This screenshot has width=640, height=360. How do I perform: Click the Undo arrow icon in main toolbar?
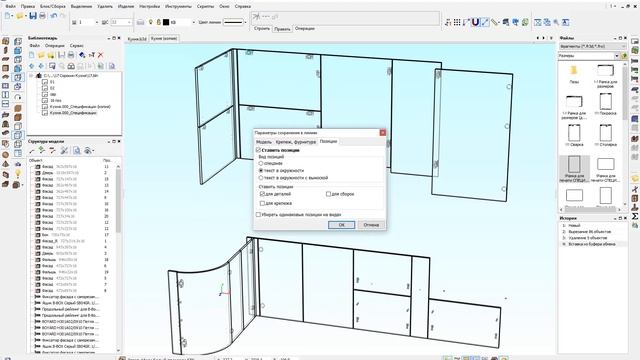pos(53,16)
